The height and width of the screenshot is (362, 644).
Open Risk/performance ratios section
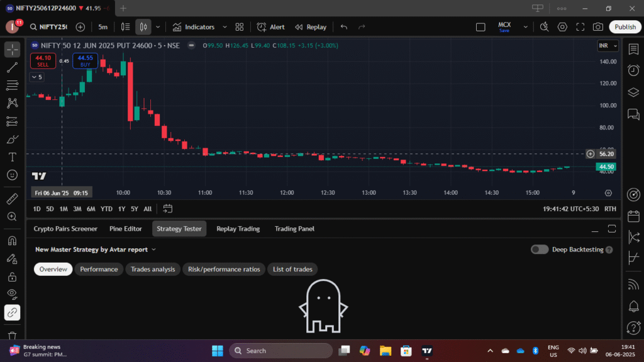[x=224, y=269]
